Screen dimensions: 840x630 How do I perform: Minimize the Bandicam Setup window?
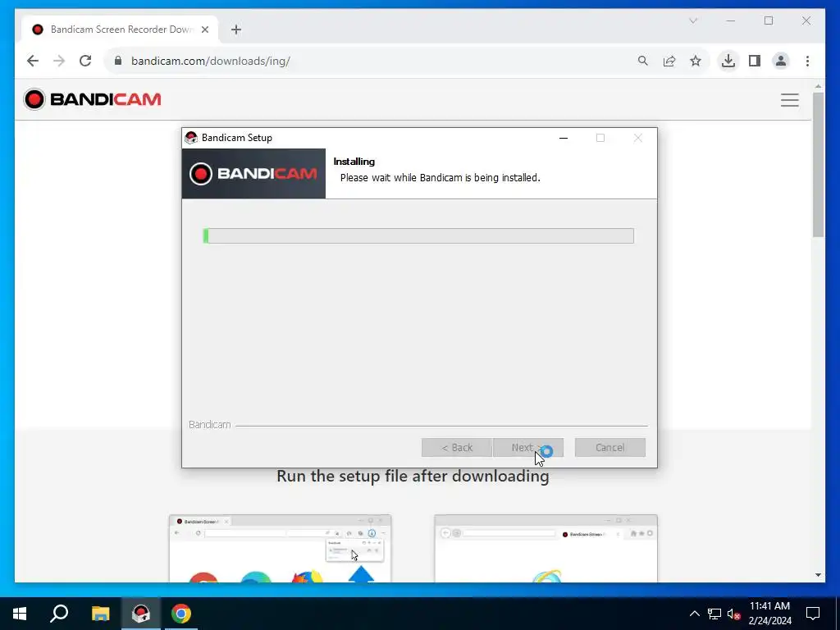point(564,138)
